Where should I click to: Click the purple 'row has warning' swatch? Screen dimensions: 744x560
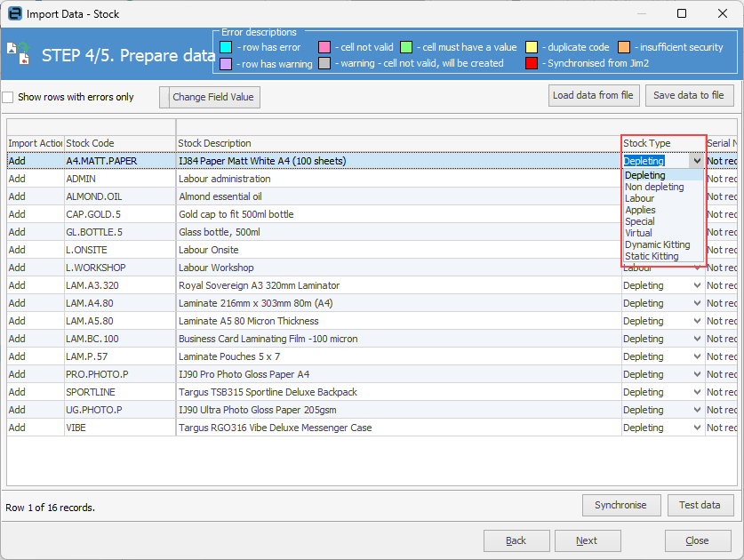(x=226, y=64)
